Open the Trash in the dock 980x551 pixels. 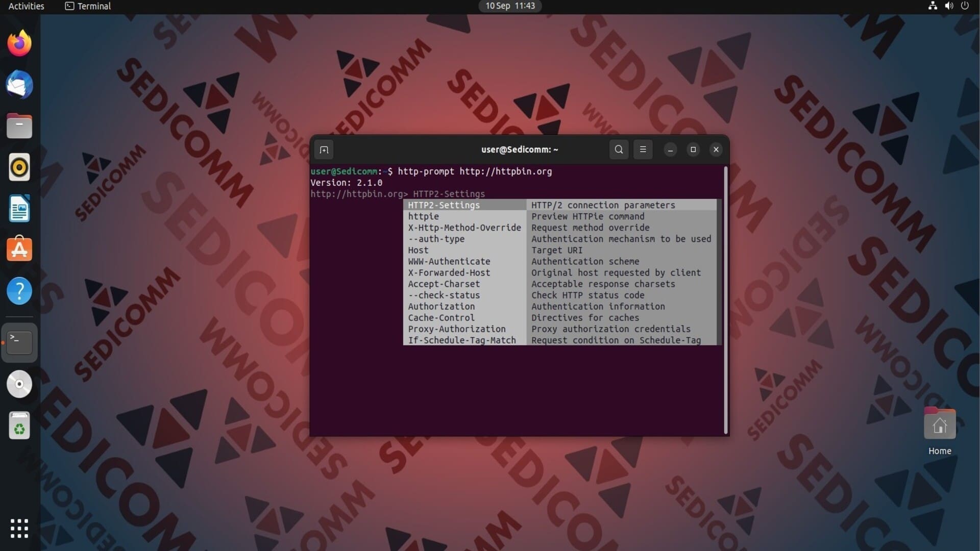click(x=19, y=425)
